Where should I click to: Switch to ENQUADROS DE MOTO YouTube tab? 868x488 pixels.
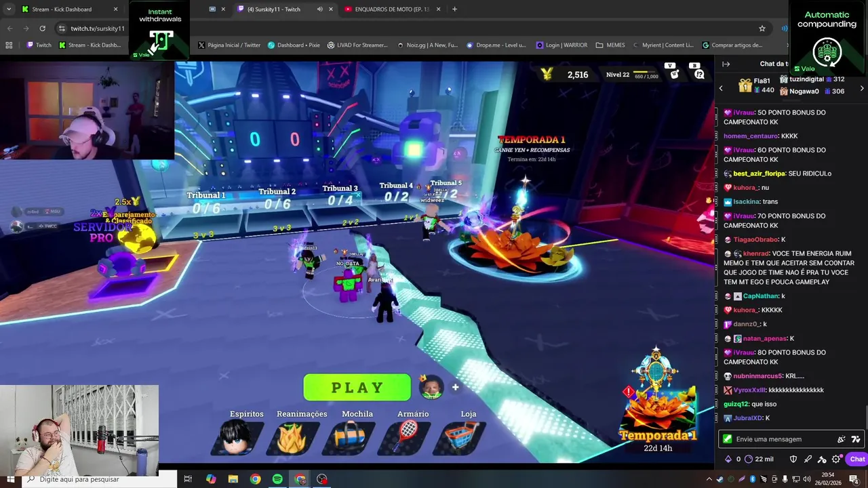(391, 9)
